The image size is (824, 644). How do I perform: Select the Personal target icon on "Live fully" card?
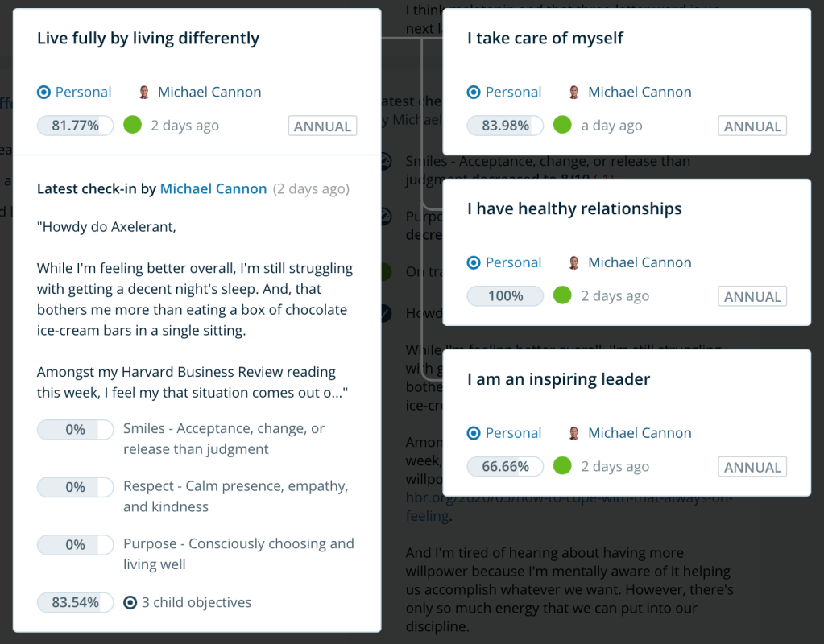pos(43,92)
